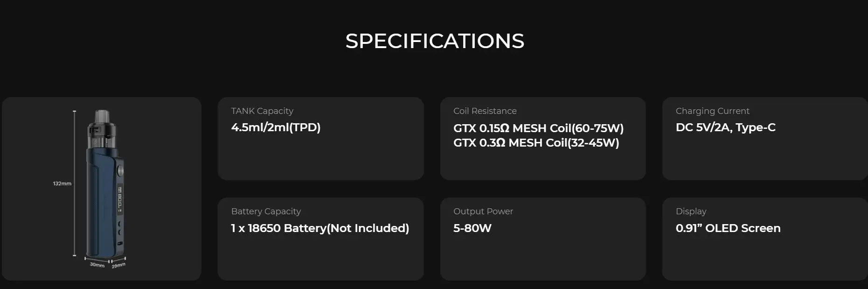
Task: Click the Charging Current label
Action: pyautogui.click(x=712, y=111)
